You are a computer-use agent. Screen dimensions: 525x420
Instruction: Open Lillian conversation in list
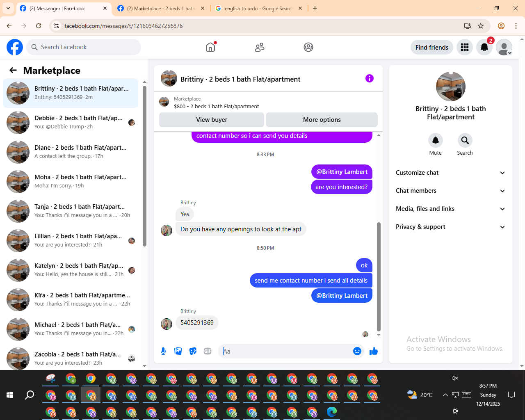[71, 241]
